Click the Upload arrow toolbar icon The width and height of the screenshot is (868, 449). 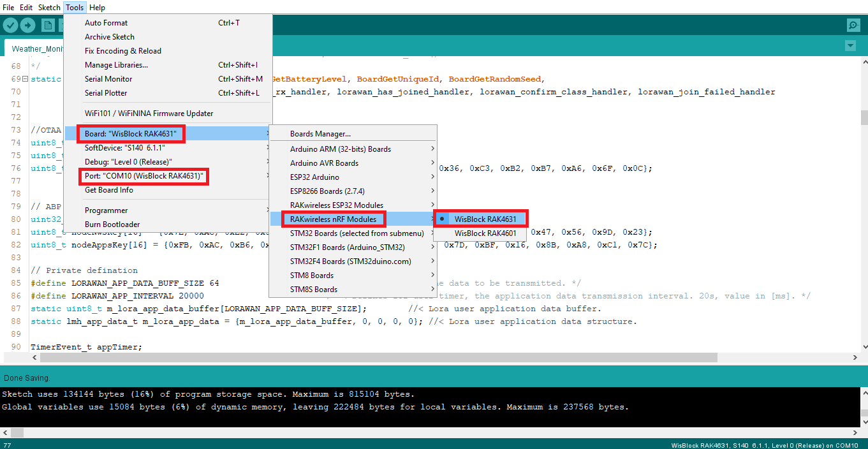[x=27, y=25]
